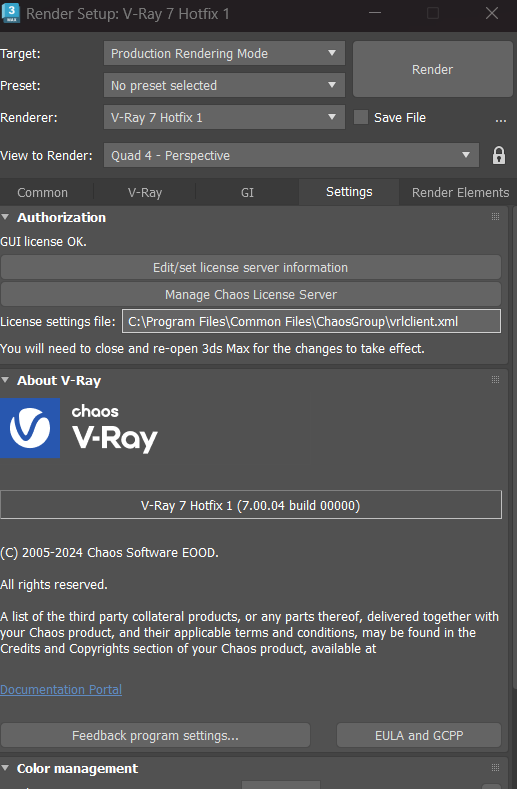
Task: Click the Authorization rollout grip dots icon
Action: (495, 216)
